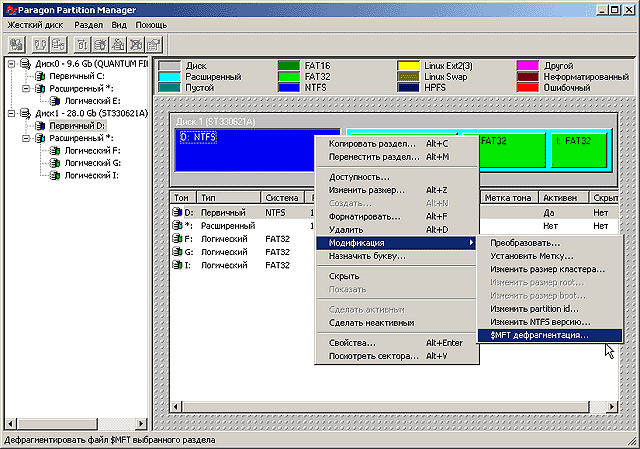The height and width of the screenshot is (449, 640).
Task: Click the blue D: NTFS partition block
Action: pyautogui.click(x=245, y=150)
